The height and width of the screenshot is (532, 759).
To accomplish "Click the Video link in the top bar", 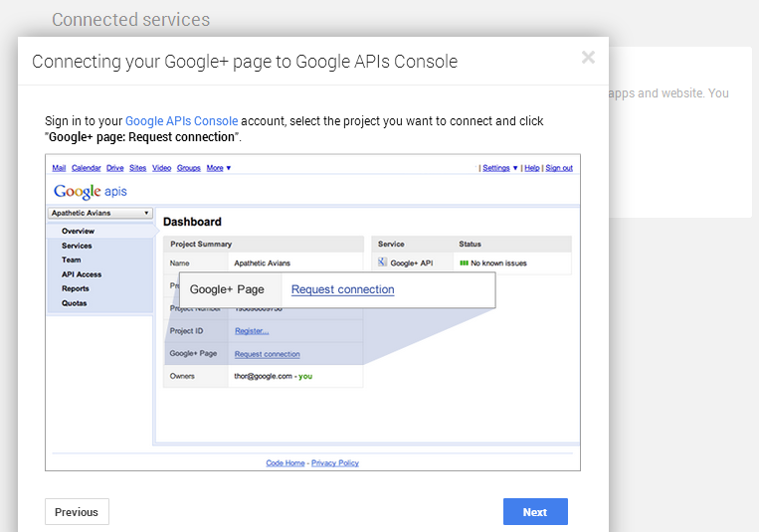I will click(162, 168).
